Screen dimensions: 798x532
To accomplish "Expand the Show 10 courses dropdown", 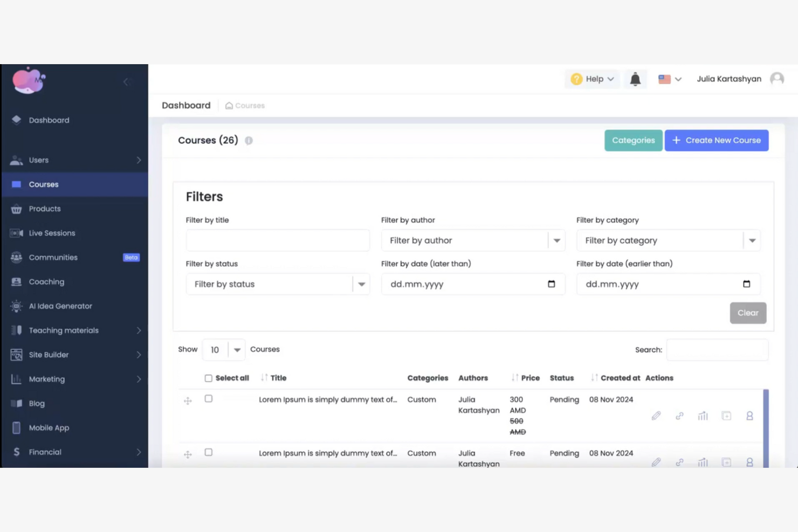I will [237, 349].
